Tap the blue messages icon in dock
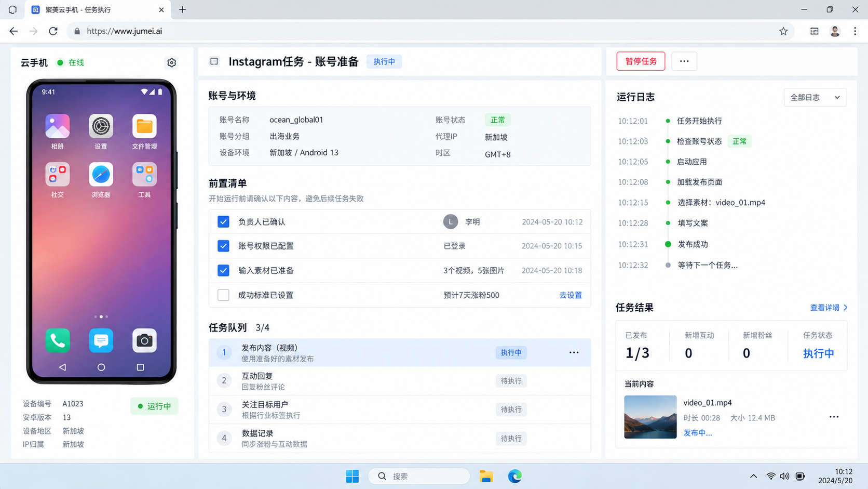Viewport: 868px width, 489px height. 101,340
